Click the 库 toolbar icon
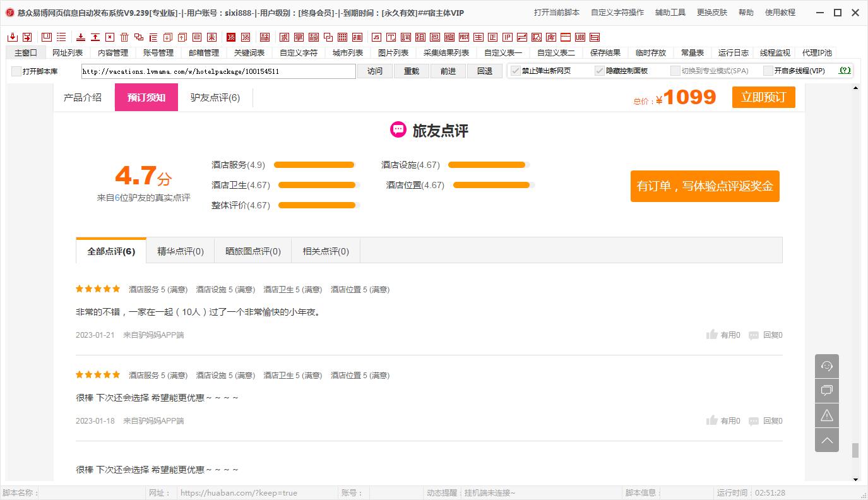The width and height of the screenshot is (868, 500). (x=551, y=37)
